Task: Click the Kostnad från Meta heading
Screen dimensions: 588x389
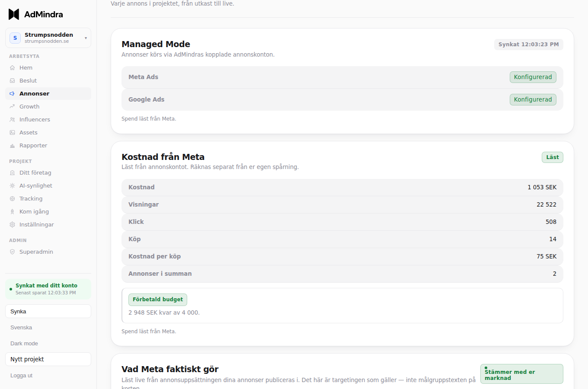Action: pyautogui.click(x=163, y=157)
